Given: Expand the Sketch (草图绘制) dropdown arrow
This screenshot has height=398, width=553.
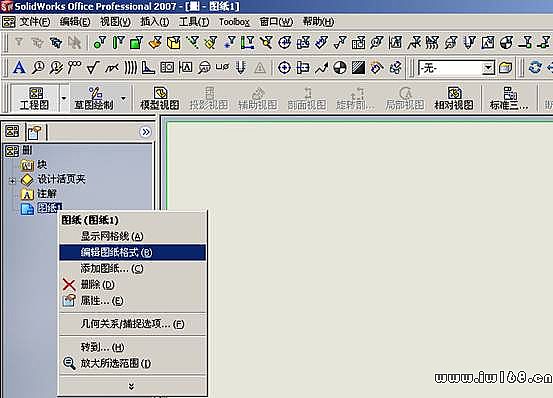Looking at the screenshot, I should [x=123, y=98].
